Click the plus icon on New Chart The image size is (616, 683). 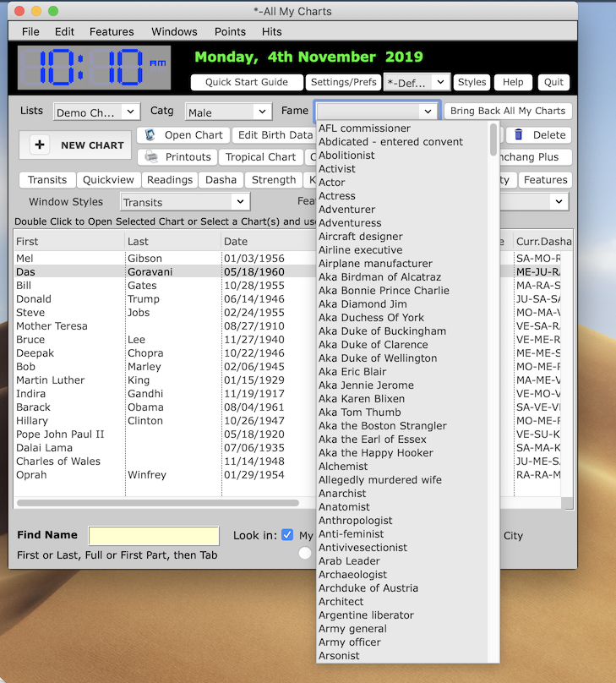40,145
